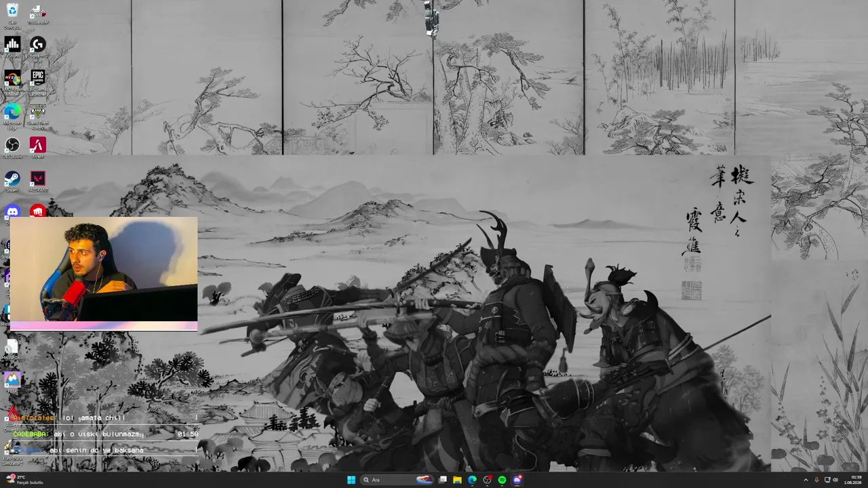This screenshot has height=488, width=868.
Task: Switch to OBS Studio in the taskbar
Action: [x=488, y=480]
